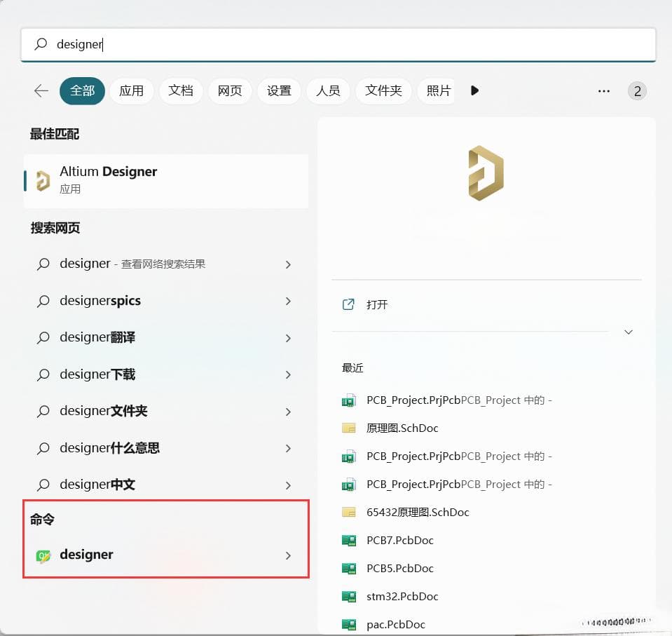Select the 文档 filter tab

tap(181, 91)
